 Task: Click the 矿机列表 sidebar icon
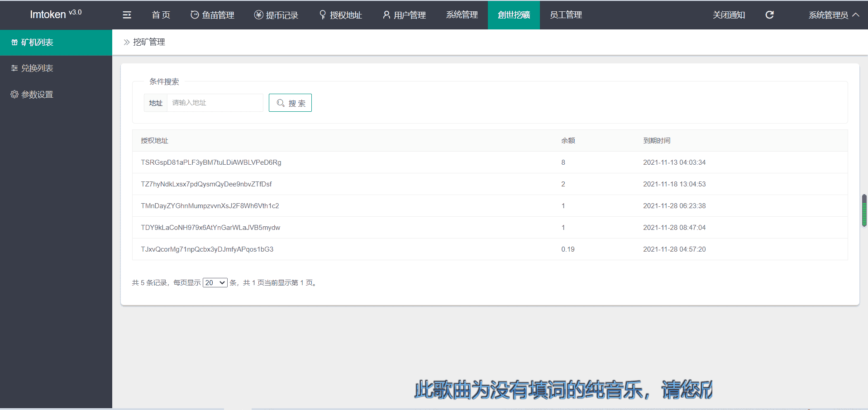click(14, 43)
